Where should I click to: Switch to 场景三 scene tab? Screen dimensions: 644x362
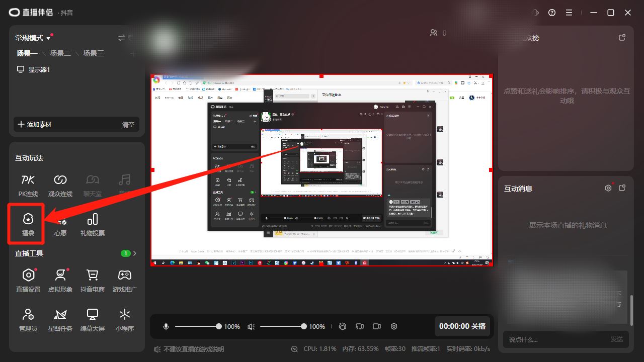94,53
